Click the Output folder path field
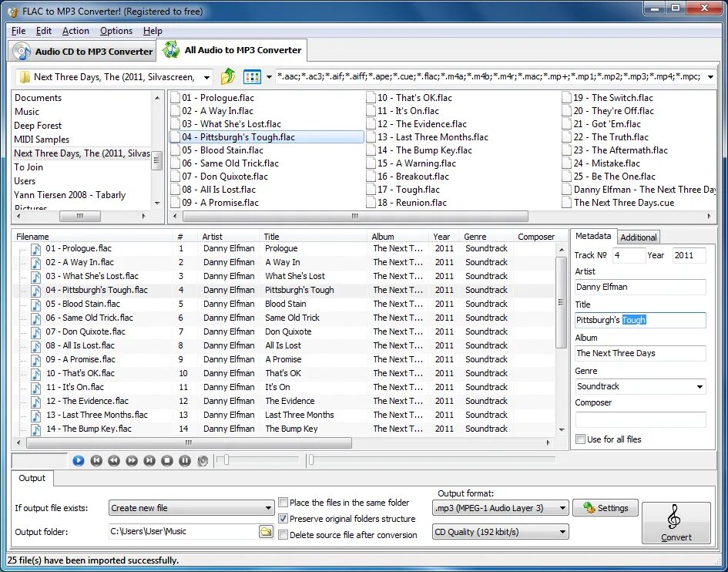The height and width of the screenshot is (572, 728). coord(184,531)
